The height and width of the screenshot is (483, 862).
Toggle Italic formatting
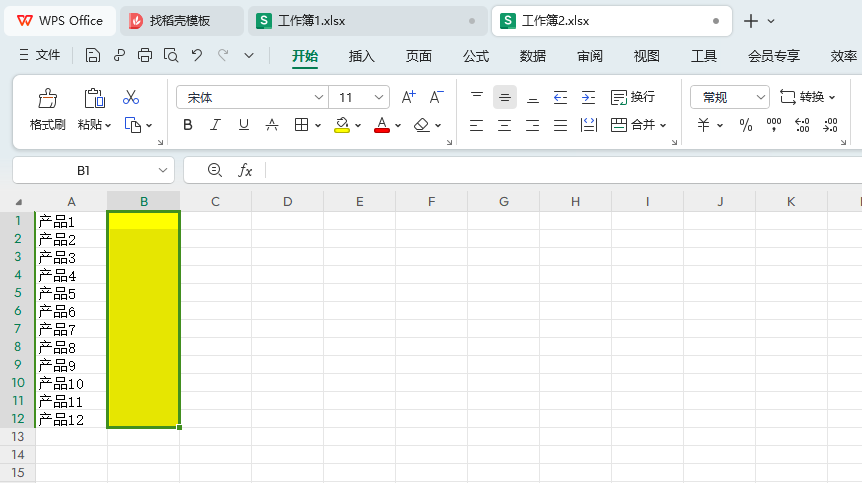coord(216,125)
